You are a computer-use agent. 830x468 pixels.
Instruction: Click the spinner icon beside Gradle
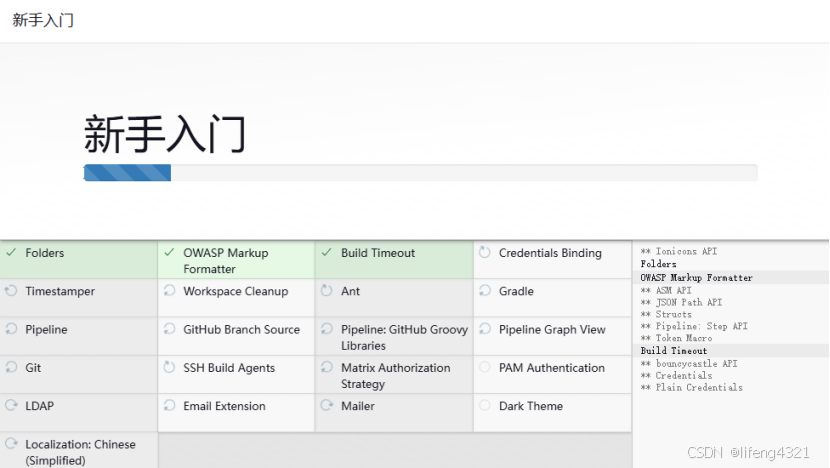(485, 291)
